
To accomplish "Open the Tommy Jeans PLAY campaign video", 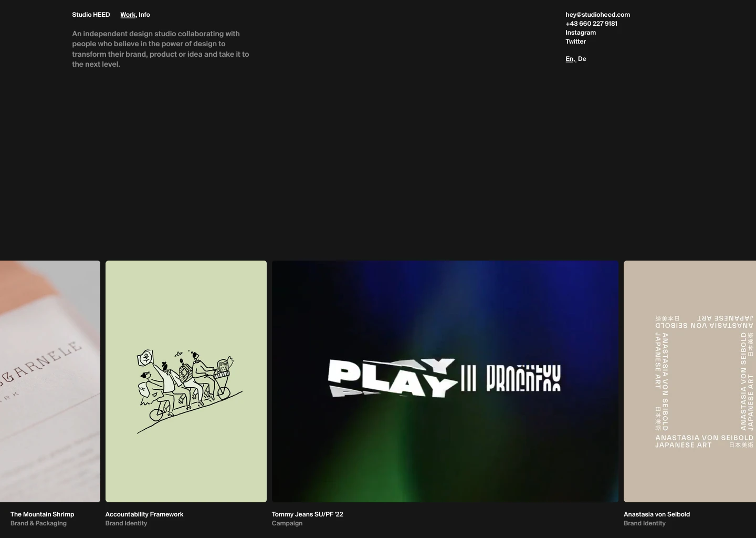I will pyautogui.click(x=445, y=381).
